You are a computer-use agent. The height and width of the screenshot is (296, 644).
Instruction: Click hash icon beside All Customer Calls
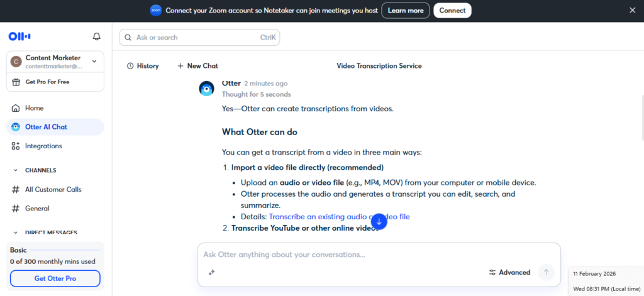(16, 190)
